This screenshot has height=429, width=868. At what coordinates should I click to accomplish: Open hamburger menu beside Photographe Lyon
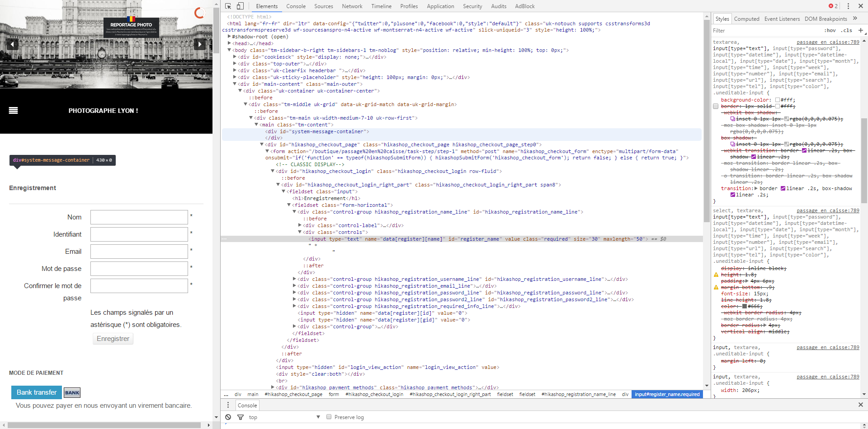(x=14, y=111)
